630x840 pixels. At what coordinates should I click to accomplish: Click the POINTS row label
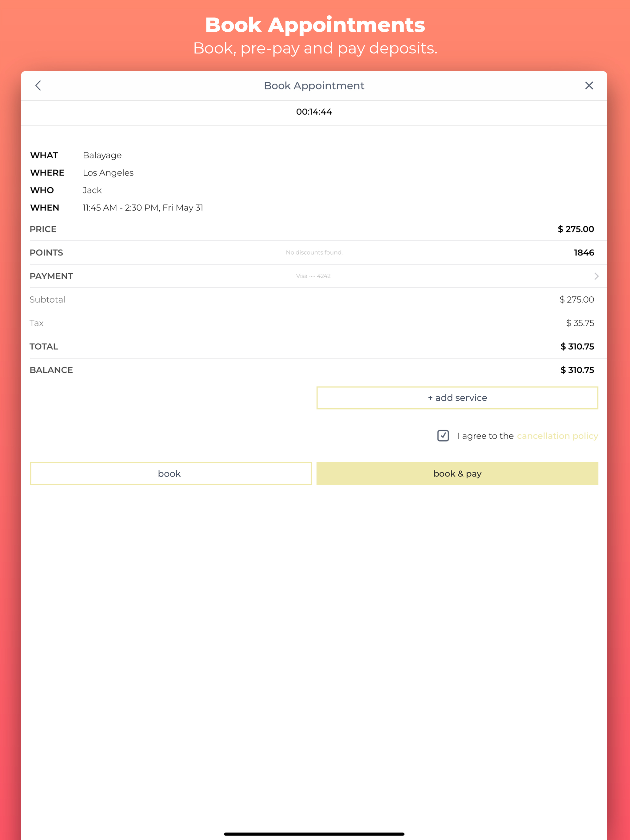click(46, 252)
